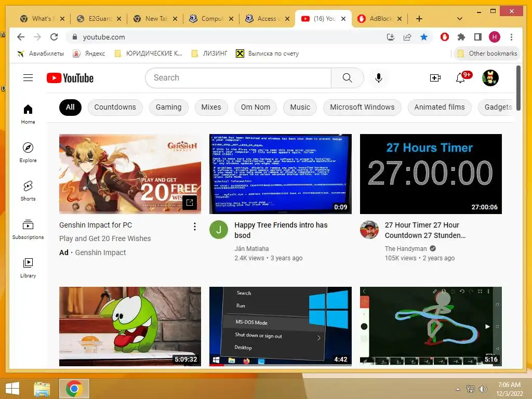Open the YouTube hamburger guide menu
The height and width of the screenshot is (399, 532).
28,78
